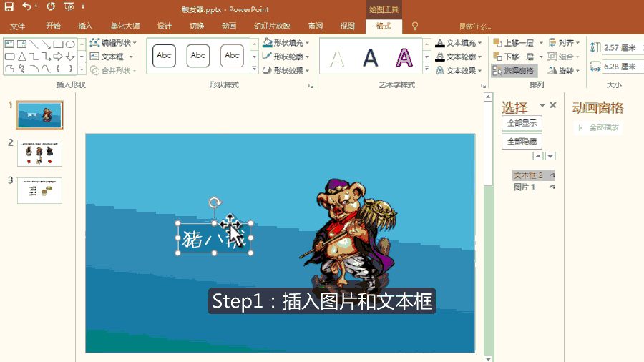The height and width of the screenshot is (362, 644).
Task: Switch to the 幻灯片放映 tab
Action: (272, 26)
